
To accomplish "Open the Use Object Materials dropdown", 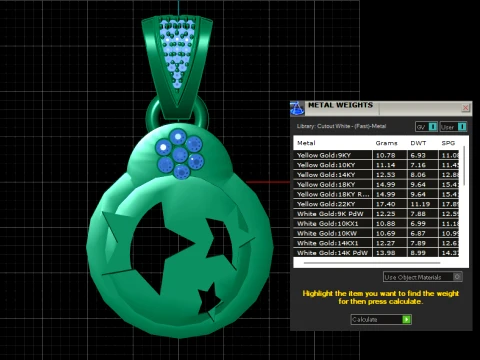I will 422,277.
